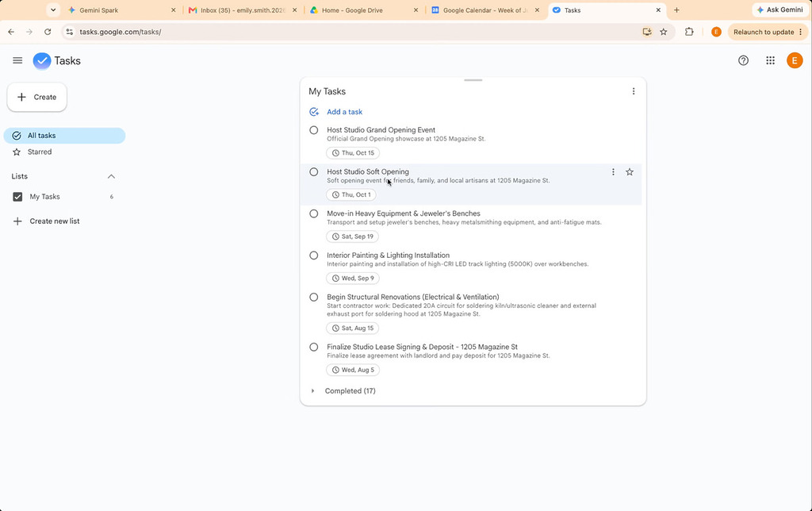Mark Interior Painting & Lighting task complete
The height and width of the screenshot is (511, 812).
314,255
